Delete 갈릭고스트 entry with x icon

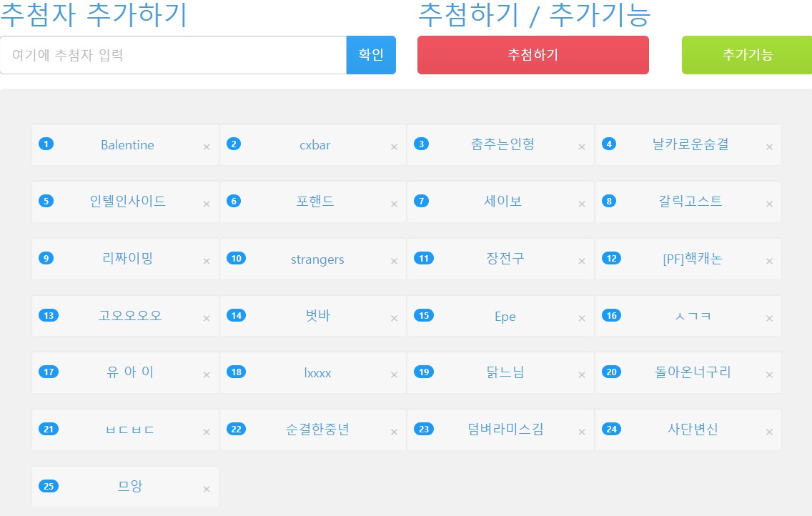pos(770,204)
